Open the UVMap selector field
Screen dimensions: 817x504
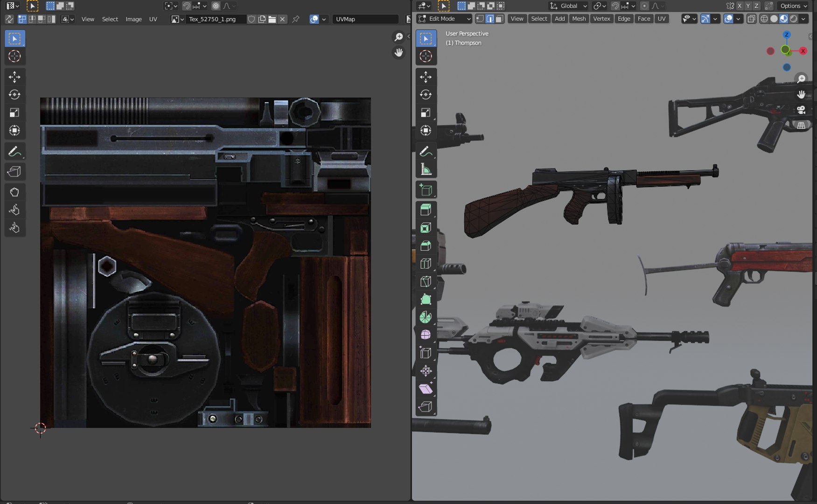[x=365, y=19]
